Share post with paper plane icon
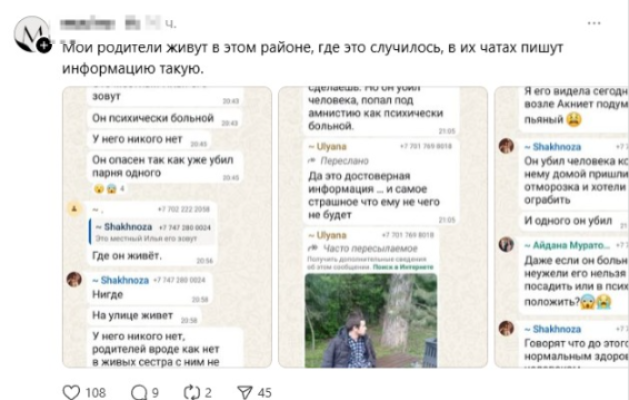Viewport: 629px width, 400px height. click(245, 392)
